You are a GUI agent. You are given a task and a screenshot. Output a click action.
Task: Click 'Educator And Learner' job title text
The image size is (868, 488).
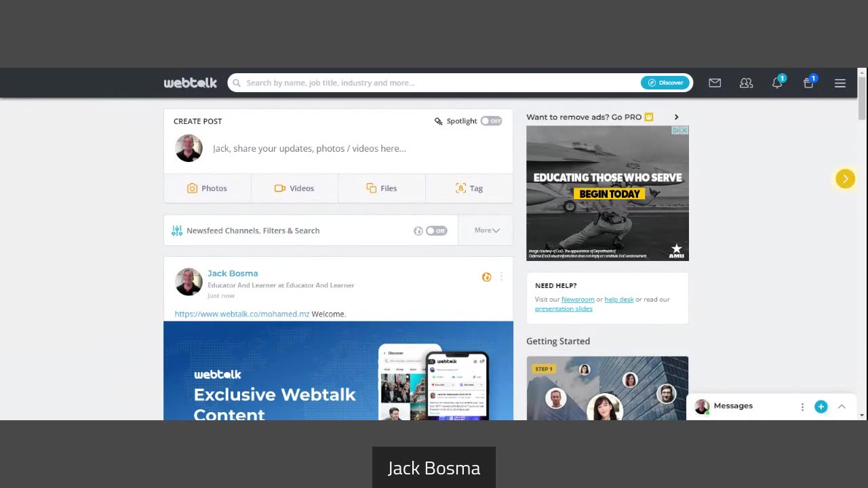(x=281, y=285)
